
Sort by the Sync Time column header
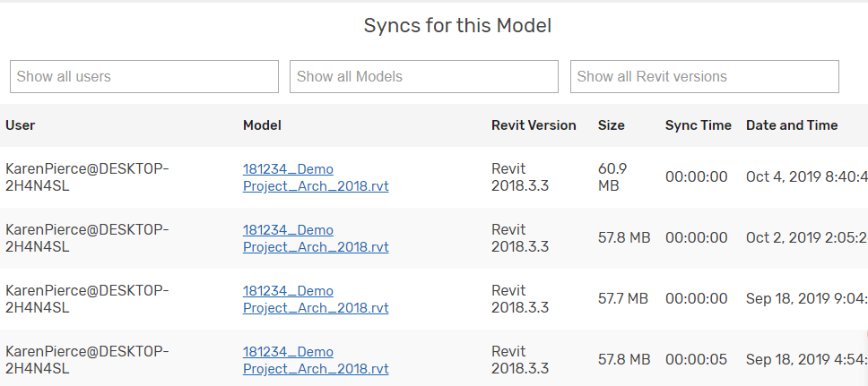coord(698,125)
